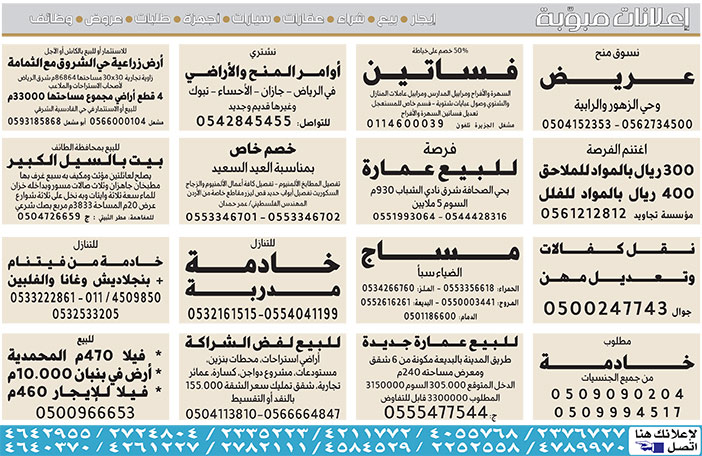
Task: Click the لإعلانك هنا اتصل call box
Action: pos(665,440)
